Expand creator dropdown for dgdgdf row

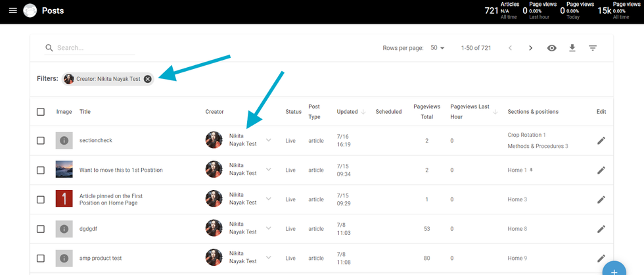268,228
